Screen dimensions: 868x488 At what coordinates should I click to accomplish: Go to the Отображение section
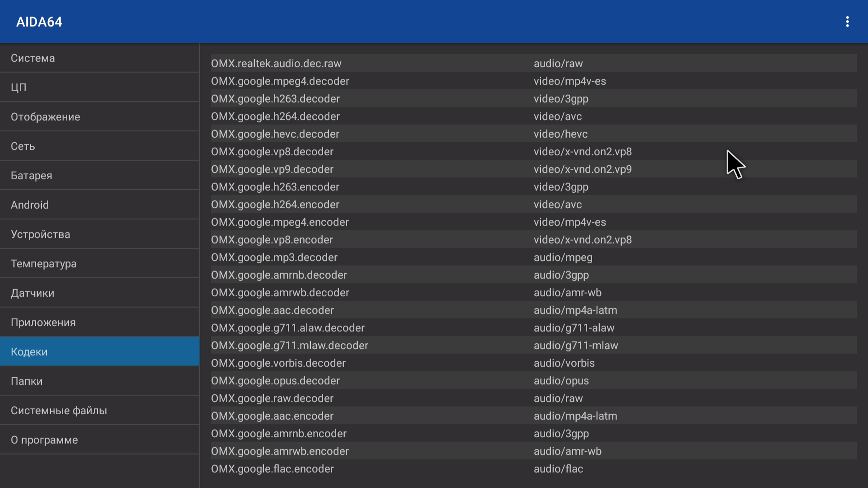pyautogui.click(x=100, y=117)
